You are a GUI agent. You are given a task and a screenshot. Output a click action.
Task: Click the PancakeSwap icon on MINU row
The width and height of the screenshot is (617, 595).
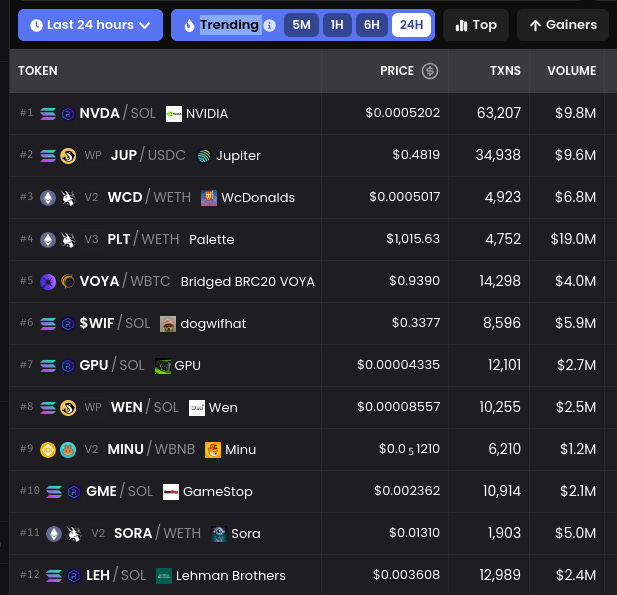click(x=68, y=450)
